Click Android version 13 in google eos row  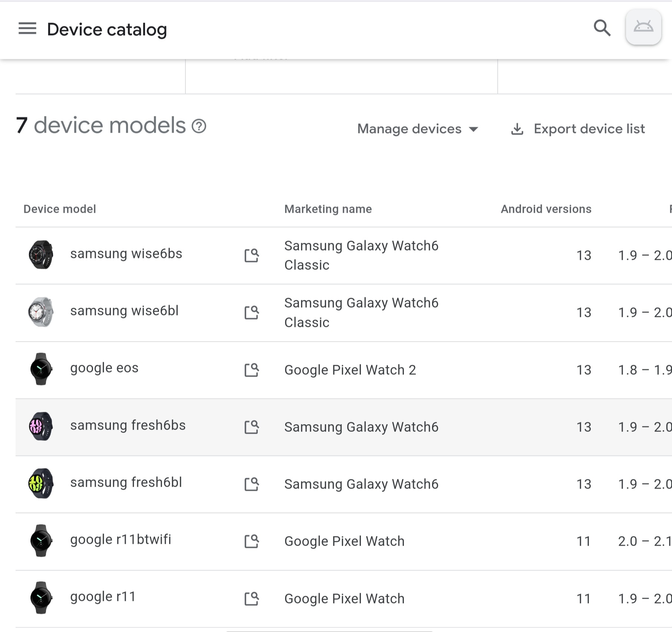[x=584, y=370]
